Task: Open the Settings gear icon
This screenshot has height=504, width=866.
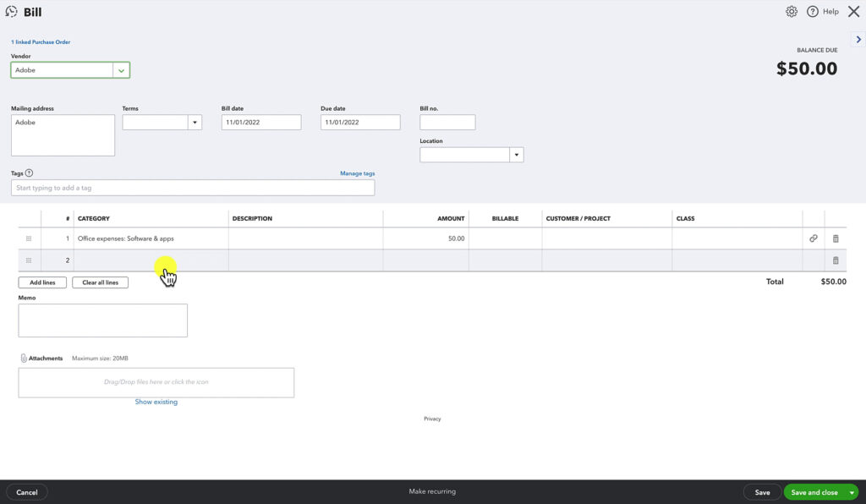Action: point(792,11)
